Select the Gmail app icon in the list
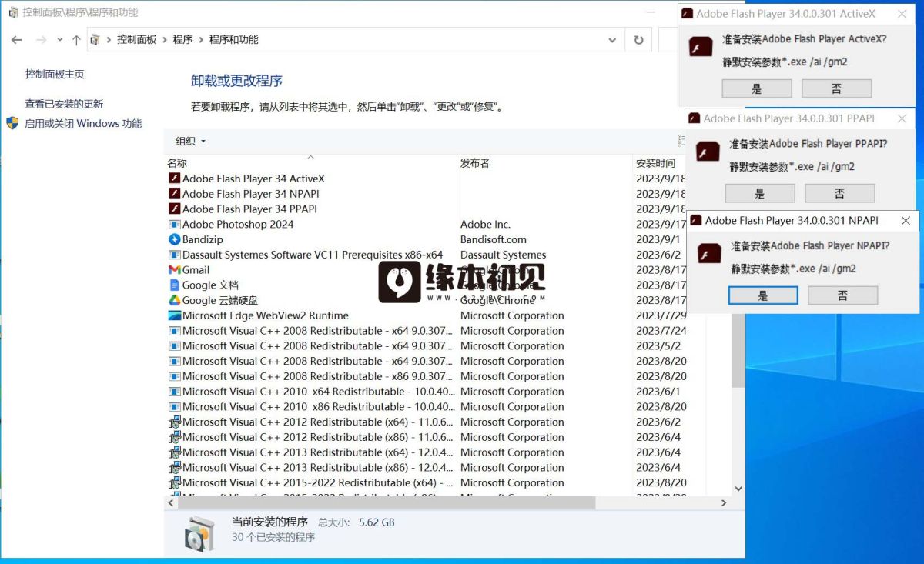 point(174,270)
